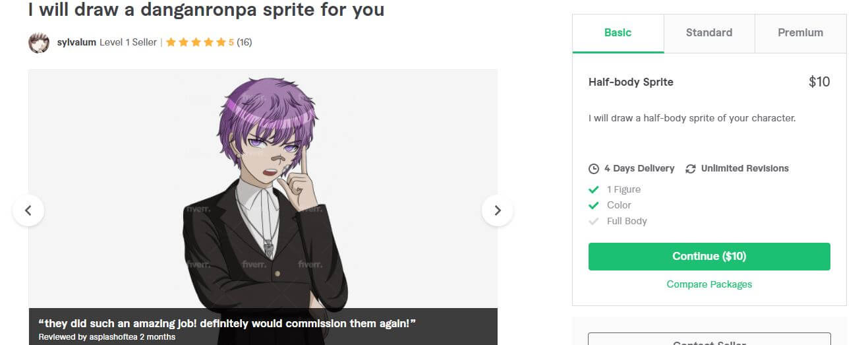Click the clock icon beside 4 Days Delivery
This screenshot has height=345, width=868.
(x=594, y=169)
